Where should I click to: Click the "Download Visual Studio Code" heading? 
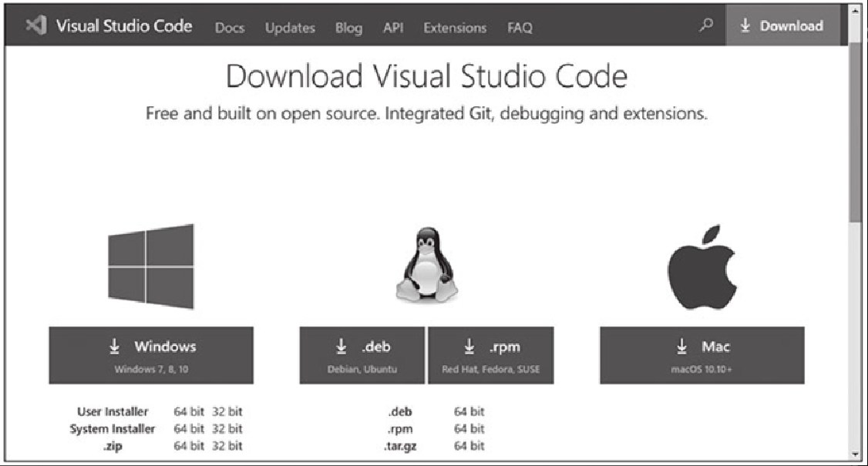click(x=426, y=75)
